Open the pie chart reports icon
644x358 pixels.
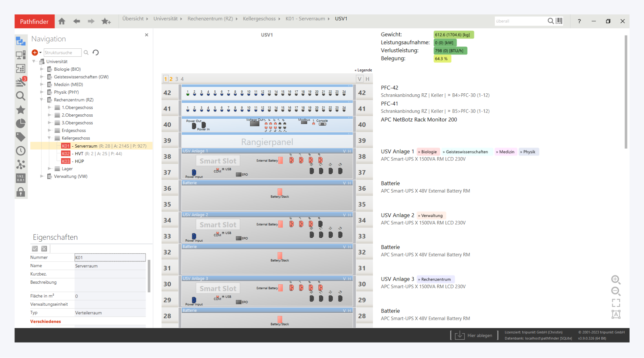pyautogui.click(x=21, y=123)
